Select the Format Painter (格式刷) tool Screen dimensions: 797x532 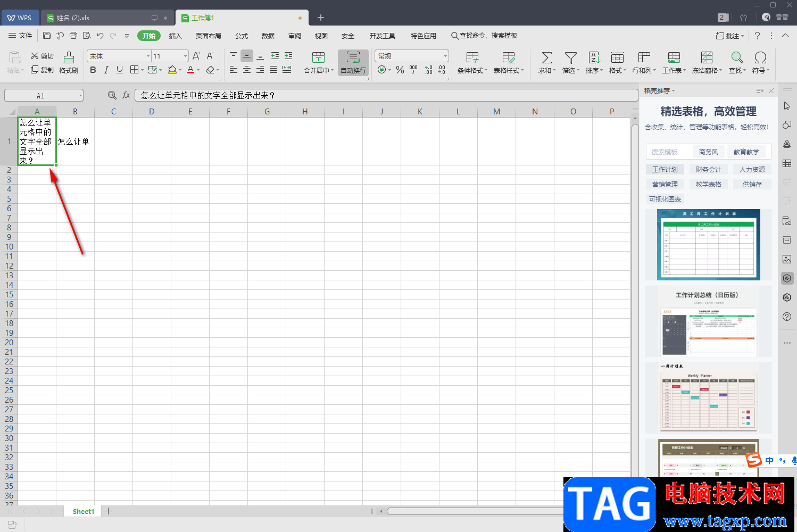pyautogui.click(x=69, y=63)
